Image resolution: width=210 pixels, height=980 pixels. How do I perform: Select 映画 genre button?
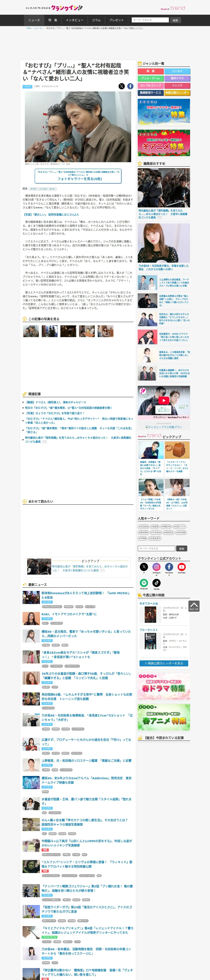point(150,71)
